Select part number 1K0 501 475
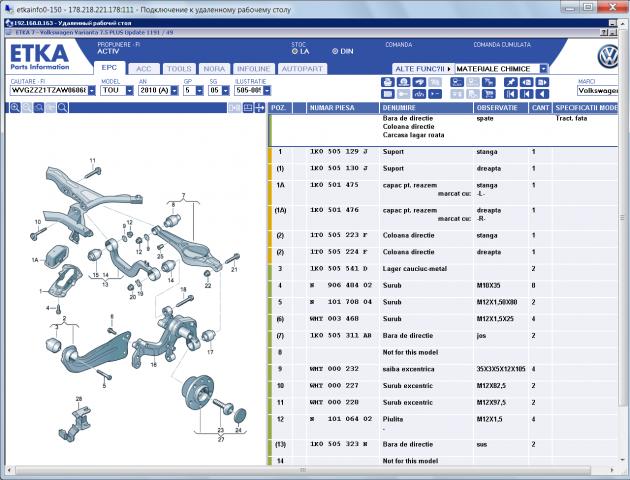Screen dimensions: 630x480 coord(334,185)
